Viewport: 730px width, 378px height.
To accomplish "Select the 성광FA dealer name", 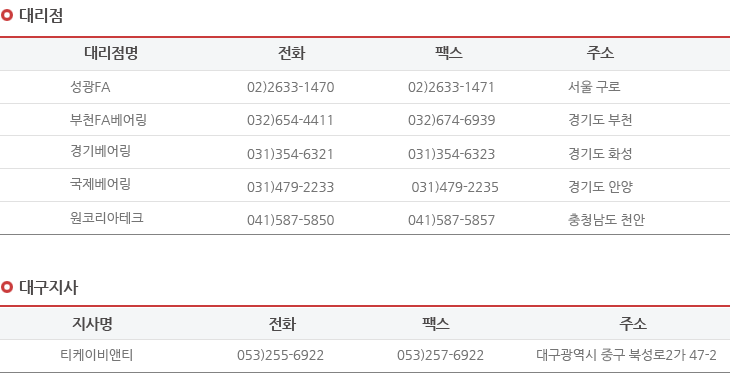I will (90, 87).
